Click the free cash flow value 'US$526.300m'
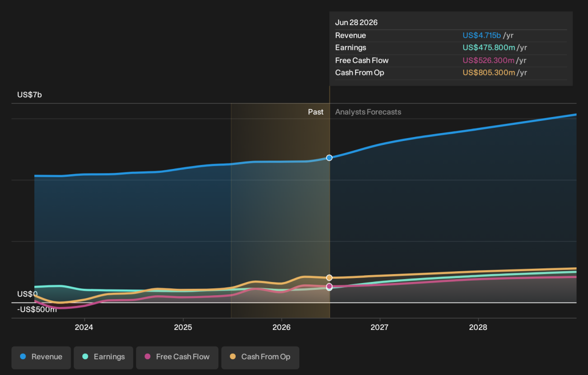 [489, 60]
